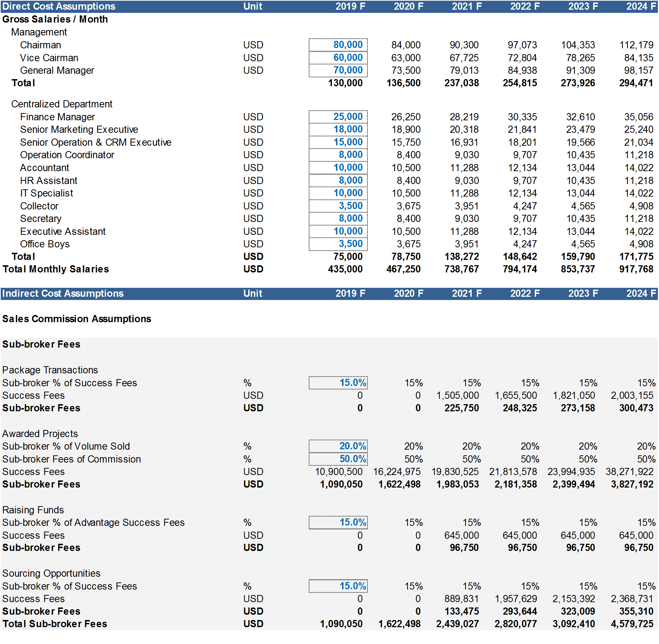Select the Package Transactions label
Viewport: 659px width, 644px height.
[50, 370]
